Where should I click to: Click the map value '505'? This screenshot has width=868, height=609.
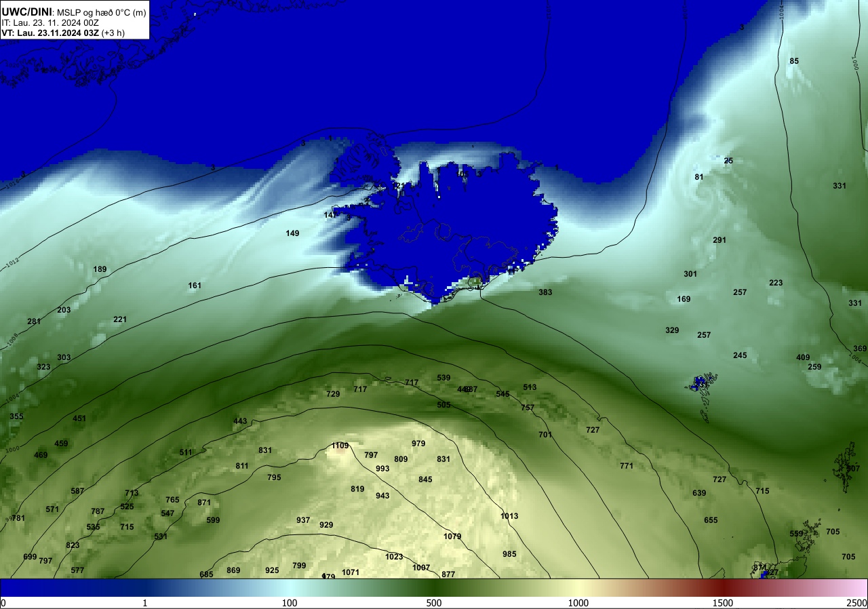click(x=443, y=405)
